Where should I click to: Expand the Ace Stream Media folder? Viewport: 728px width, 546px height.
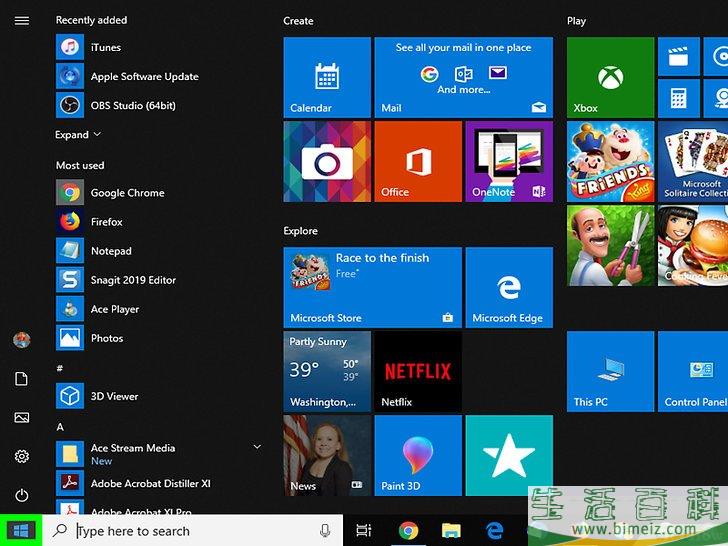[x=257, y=447]
